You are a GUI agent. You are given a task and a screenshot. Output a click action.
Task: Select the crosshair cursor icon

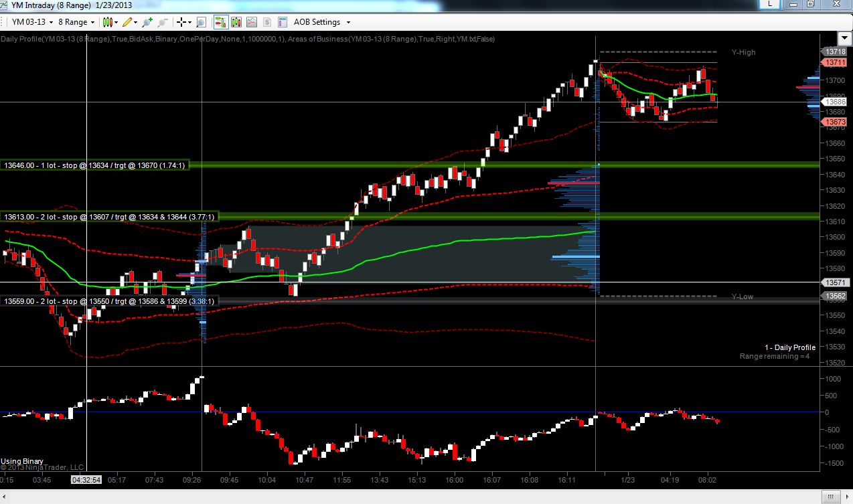[181, 22]
